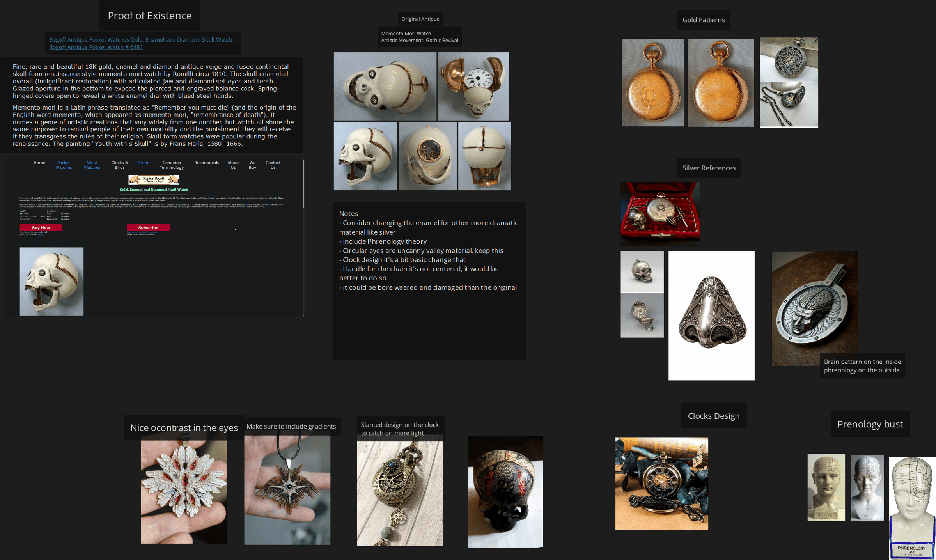Screen dimensions: 936x560
Task: Select the white winged red-eye pendant image
Action: 184,492
